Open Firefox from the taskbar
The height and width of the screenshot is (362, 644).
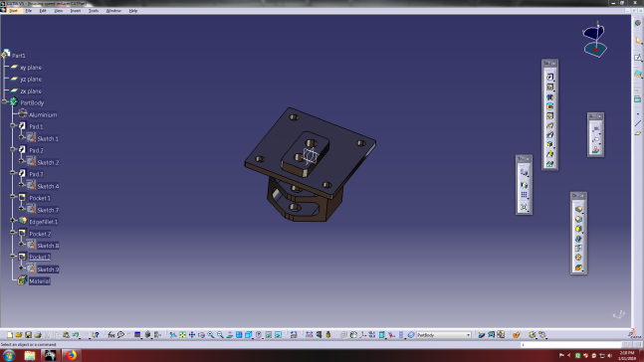[71, 355]
